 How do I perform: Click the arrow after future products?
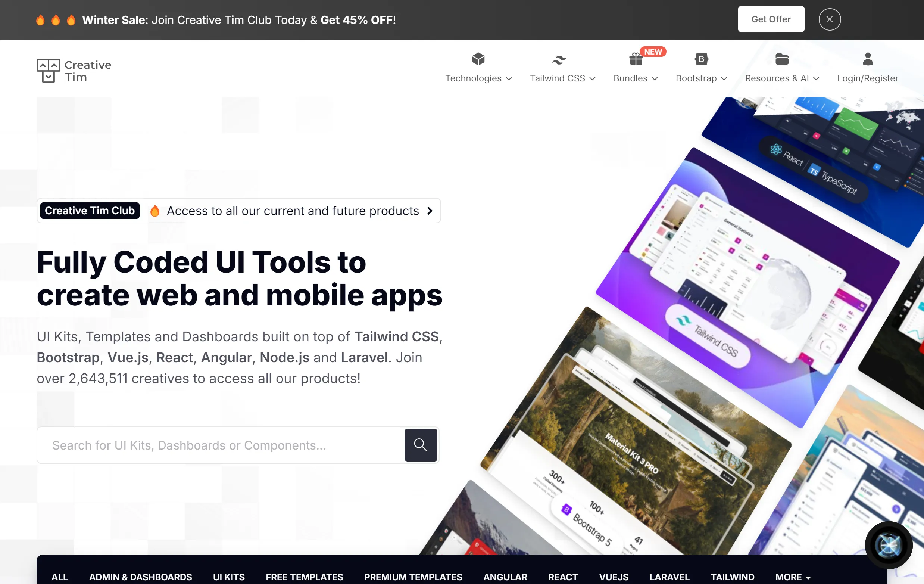430,211
